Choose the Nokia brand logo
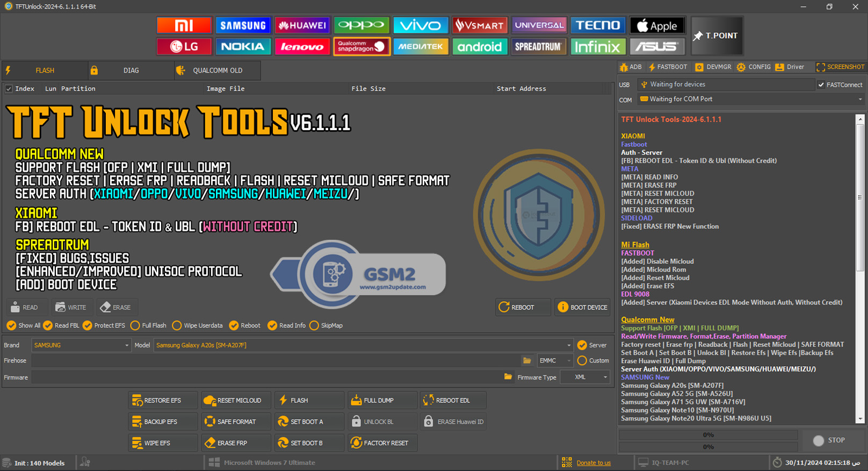 pyautogui.click(x=243, y=47)
